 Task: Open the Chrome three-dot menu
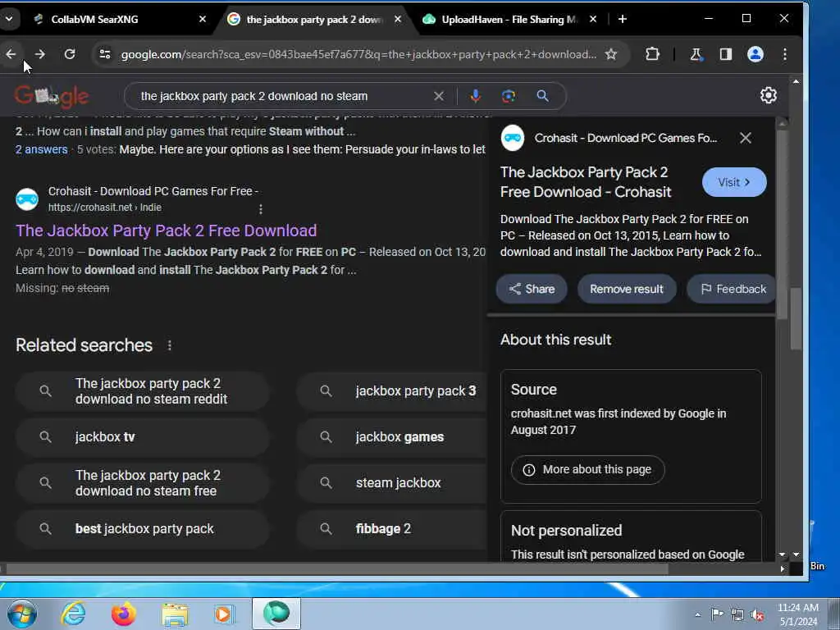[x=785, y=54]
